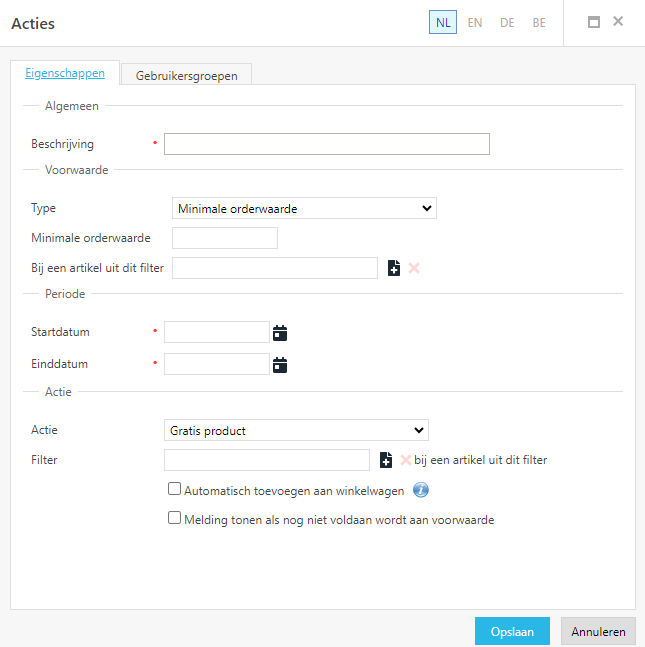645x647 pixels.
Task: Click the Opslaan button
Action: tap(512, 631)
